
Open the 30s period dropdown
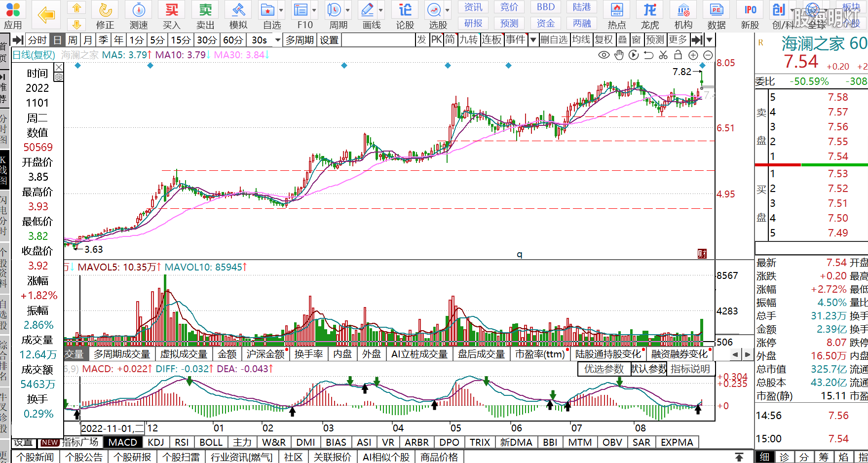278,40
